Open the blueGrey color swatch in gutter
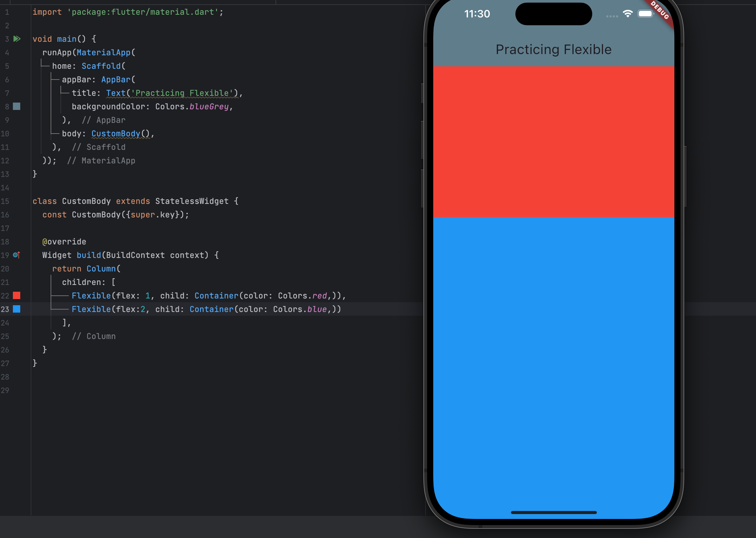Image resolution: width=756 pixels, height=538 pixels. pos(17,106)
